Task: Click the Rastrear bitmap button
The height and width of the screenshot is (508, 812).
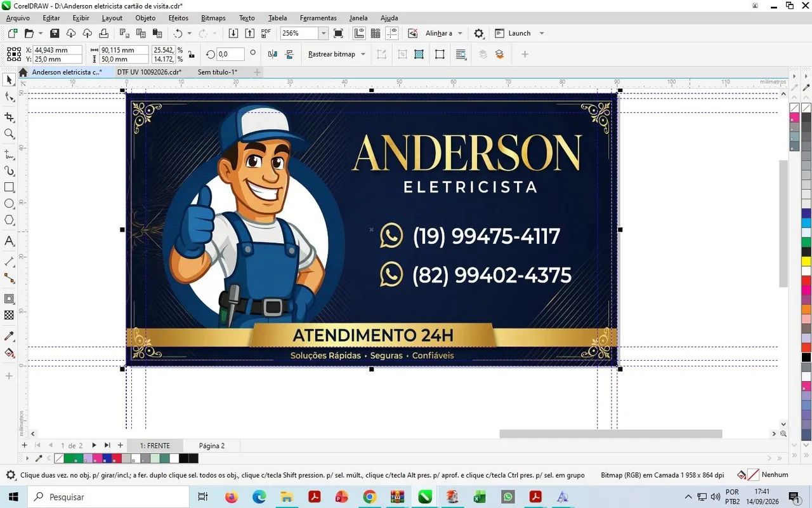Action: (x=332, y=54)
